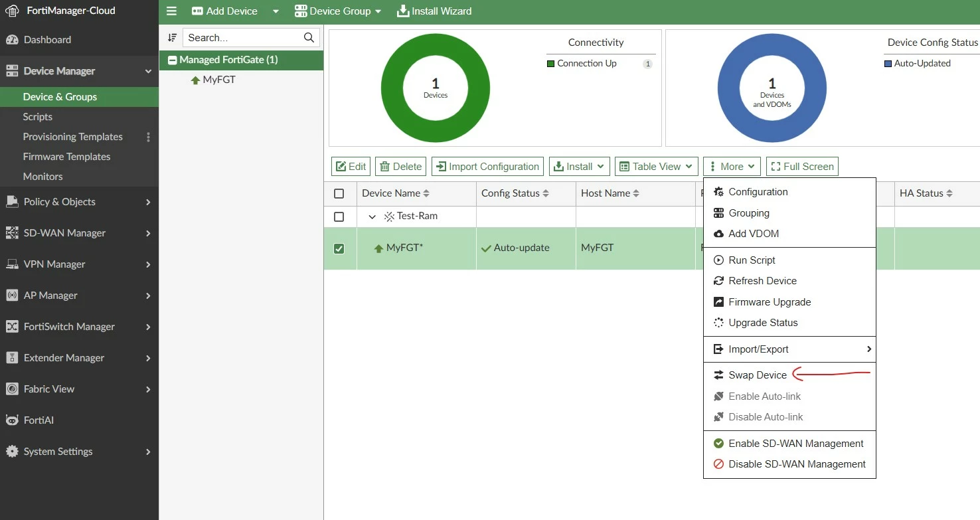Viewport: 980px width, 520px height.
Task: Open the Dashboard page
Action: coord(47,40)
